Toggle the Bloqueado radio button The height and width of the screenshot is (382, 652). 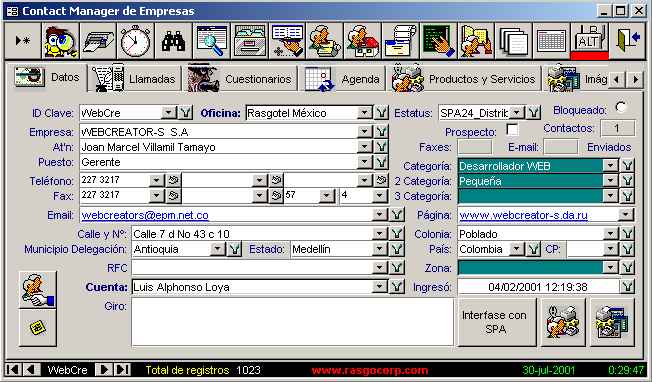[x=621, y=107]
